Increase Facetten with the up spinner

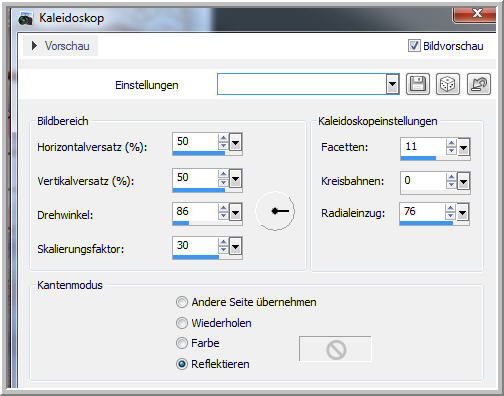(451, 143)
